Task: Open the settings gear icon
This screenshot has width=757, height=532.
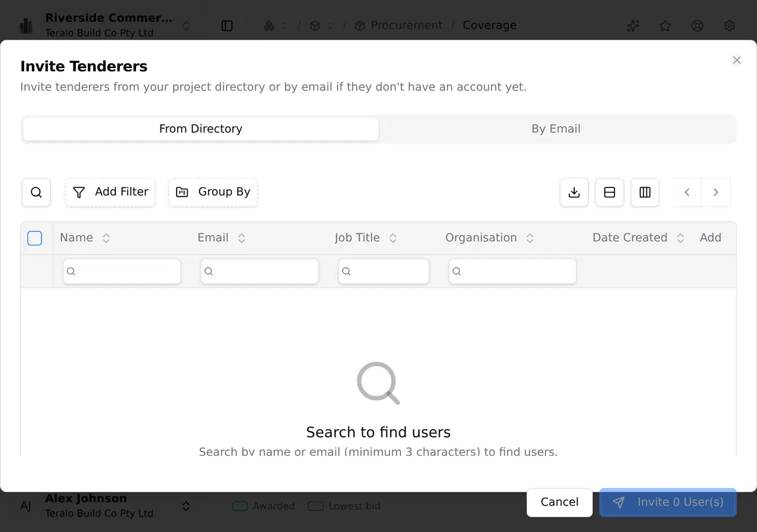Action: (730, 25)
